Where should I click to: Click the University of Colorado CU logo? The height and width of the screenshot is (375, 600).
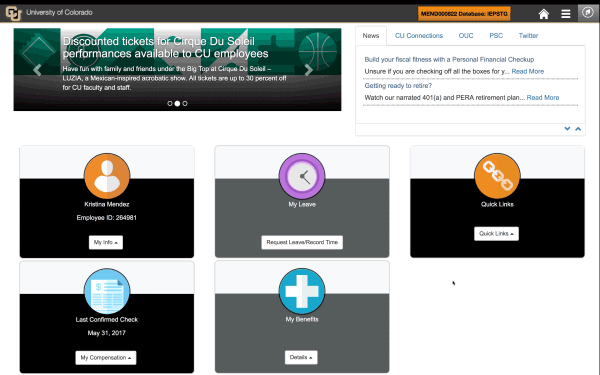coord(13,13)
